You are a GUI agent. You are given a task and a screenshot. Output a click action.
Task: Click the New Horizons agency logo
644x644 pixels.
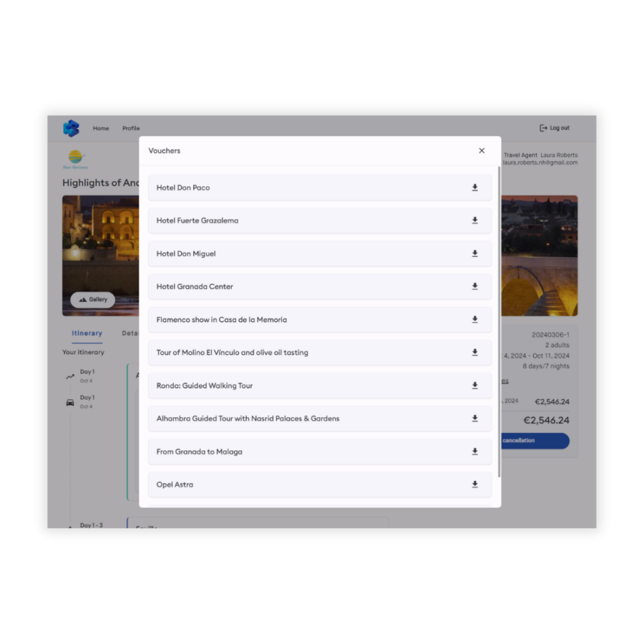[76, 160]
